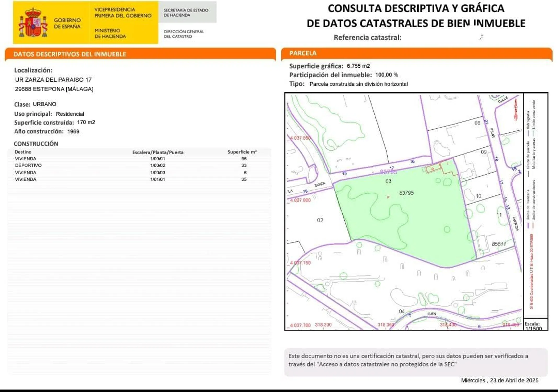The width and height of the screenshot is (558, 392).
Task: Click the Superficie m² column header
Action: [242, 152]
